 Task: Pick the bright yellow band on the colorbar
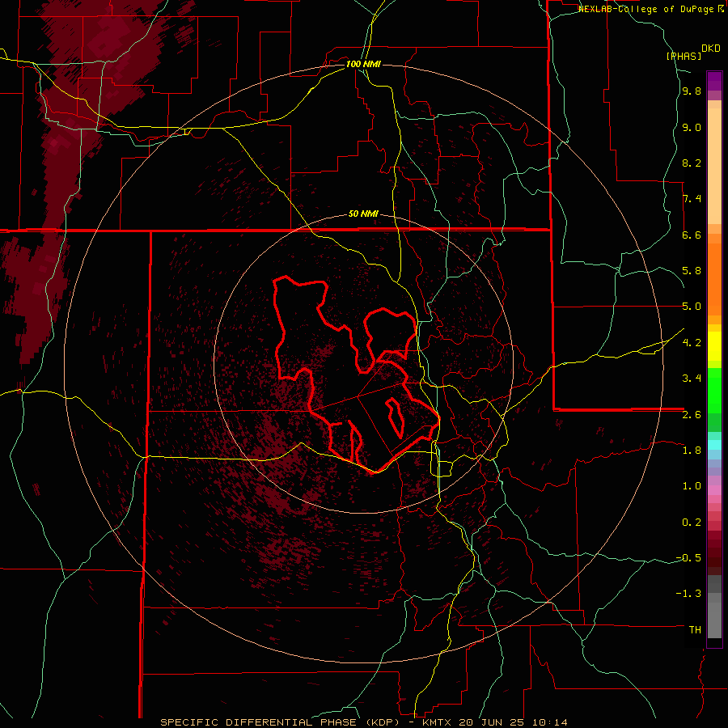714,346
